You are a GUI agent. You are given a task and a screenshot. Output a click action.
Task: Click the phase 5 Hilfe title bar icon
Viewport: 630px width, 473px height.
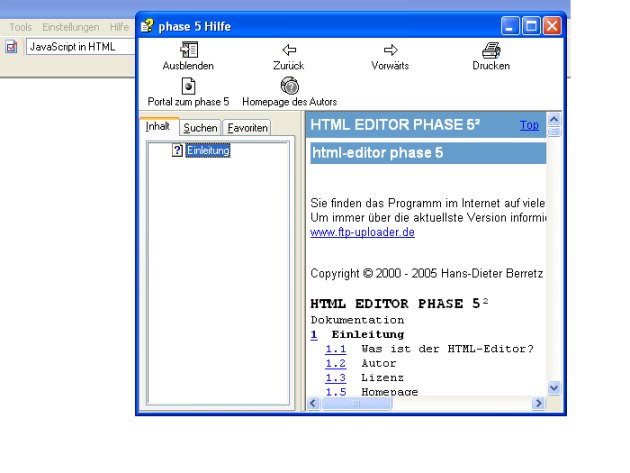coord(147,26)
